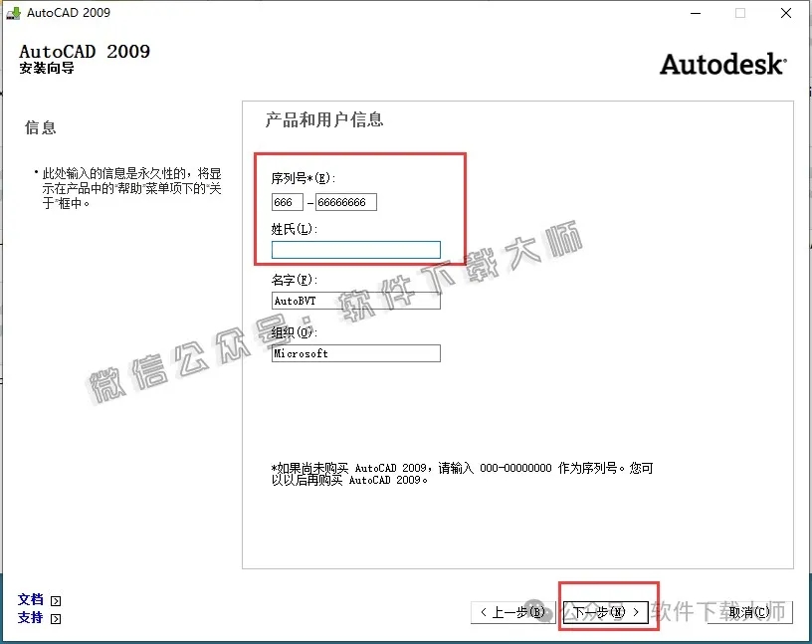
Task: Click the AutoCAD icon in the title bar
Action: click(14, 13)
